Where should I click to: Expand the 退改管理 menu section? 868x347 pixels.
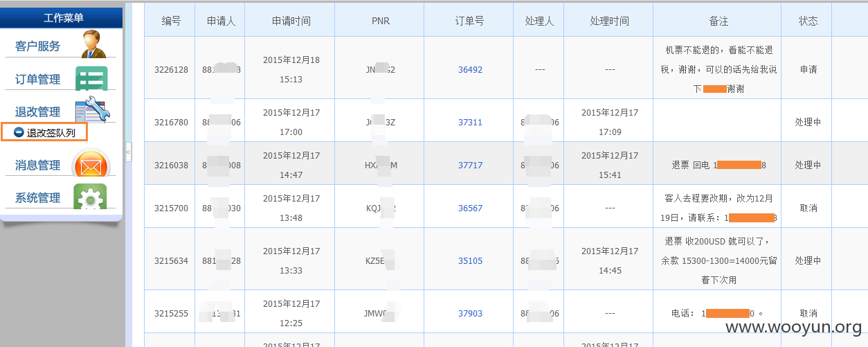point(38,112)
